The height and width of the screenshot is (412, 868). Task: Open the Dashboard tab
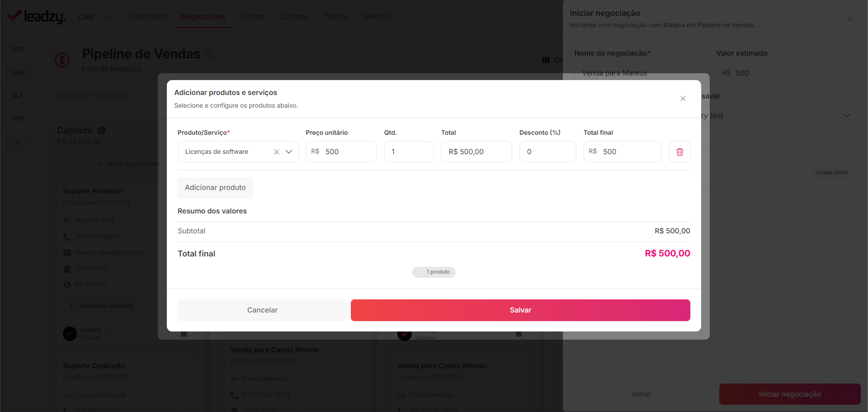click(x=148, y=17)
